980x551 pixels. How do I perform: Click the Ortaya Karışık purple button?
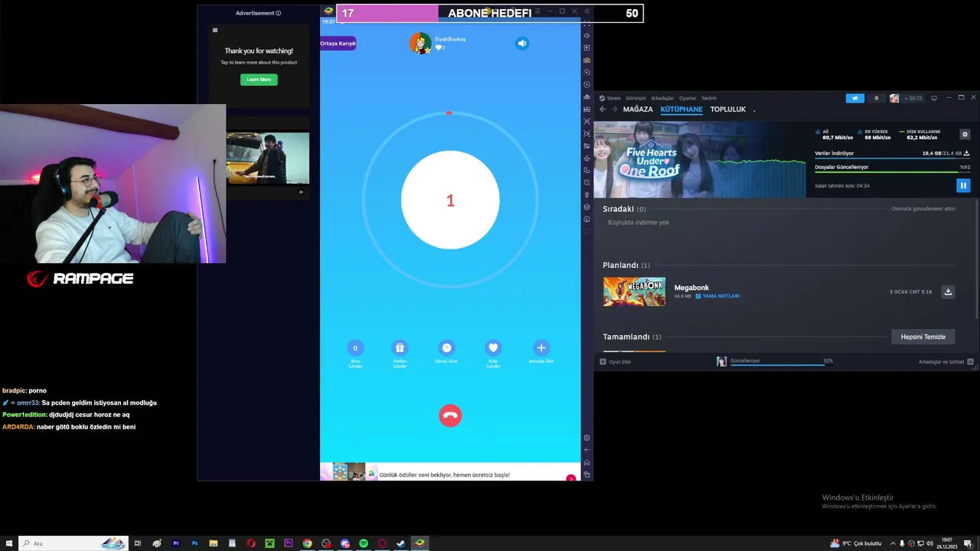tap(338, 44)
